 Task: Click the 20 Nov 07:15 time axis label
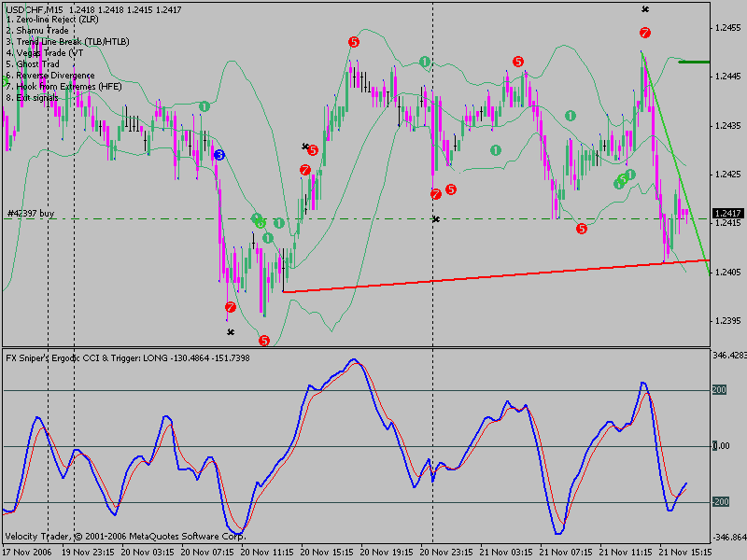point(207,553)
